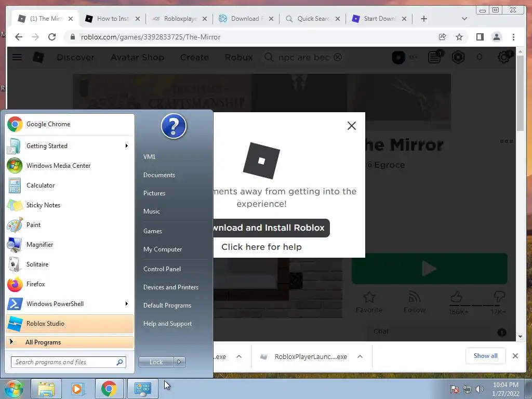Open a new Chrome tab
The height and width of the screenshot is (399, 532).
424,19
